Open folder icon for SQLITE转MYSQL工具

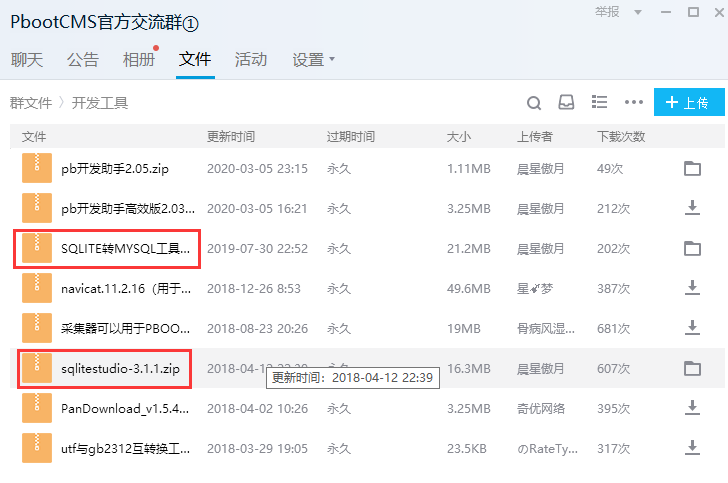coord(692,248)
